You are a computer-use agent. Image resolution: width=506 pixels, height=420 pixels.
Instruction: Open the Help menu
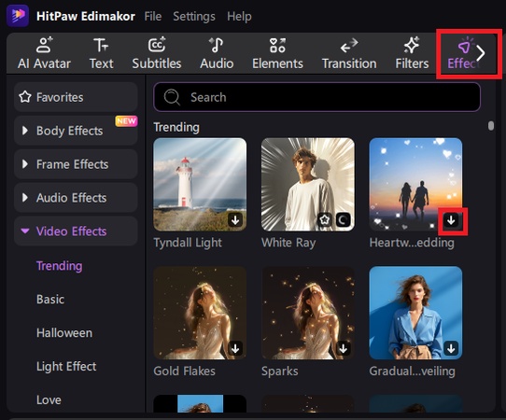pos(239,16)
